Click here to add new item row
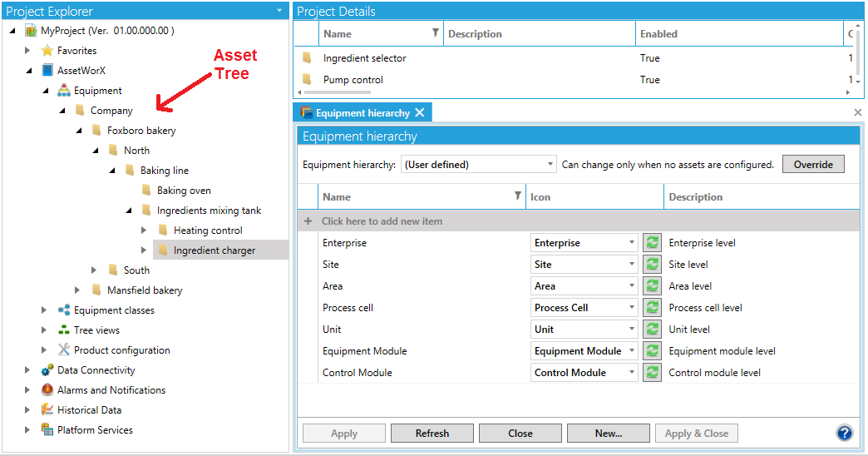Viewport: 868px width, 456px height. click(x=382, y=221)
